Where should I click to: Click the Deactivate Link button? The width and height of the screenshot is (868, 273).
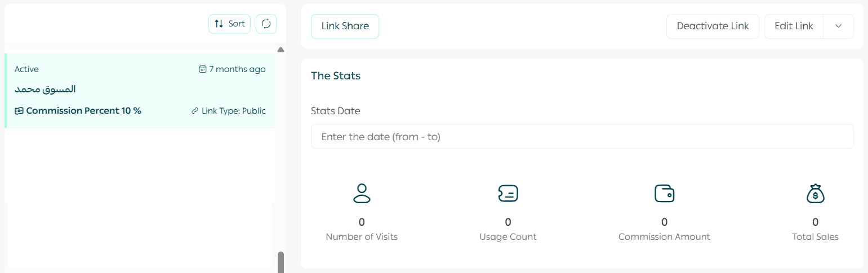(x=713, y=26)
